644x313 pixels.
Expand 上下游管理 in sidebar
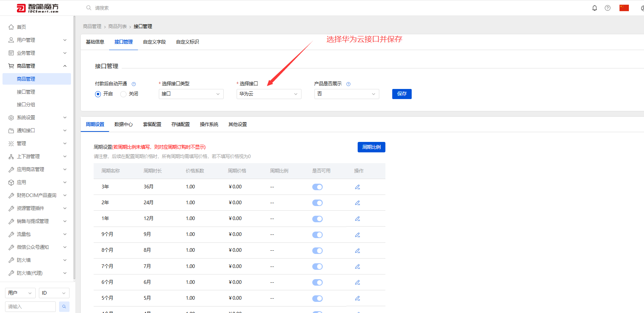[x=37, y=156]
